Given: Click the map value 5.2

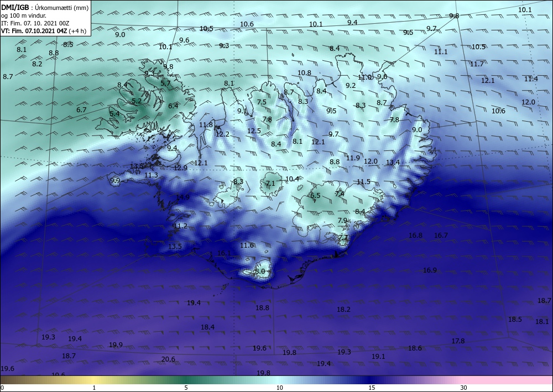Looking at the screenshot, I should click(137, 101).
